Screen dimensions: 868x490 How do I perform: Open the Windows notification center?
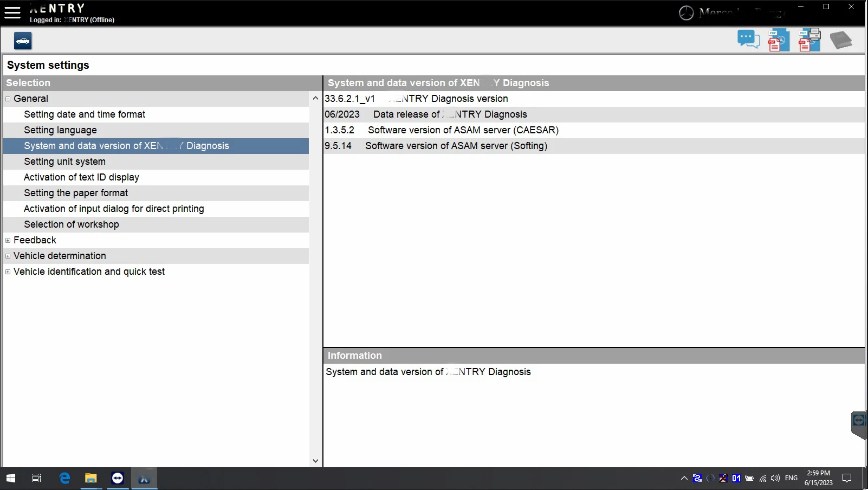tap(847, 478)
